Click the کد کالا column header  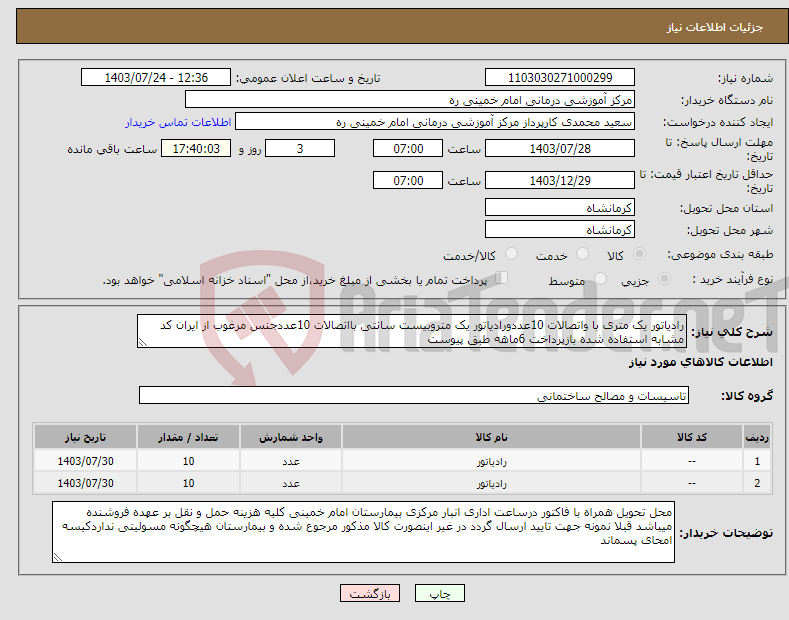click(x=692, y=437)
